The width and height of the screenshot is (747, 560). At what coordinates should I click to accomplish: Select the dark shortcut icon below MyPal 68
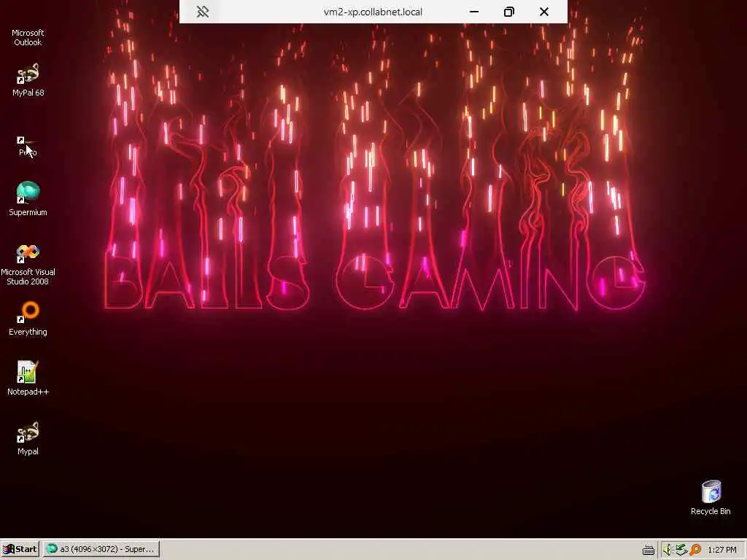27,141
